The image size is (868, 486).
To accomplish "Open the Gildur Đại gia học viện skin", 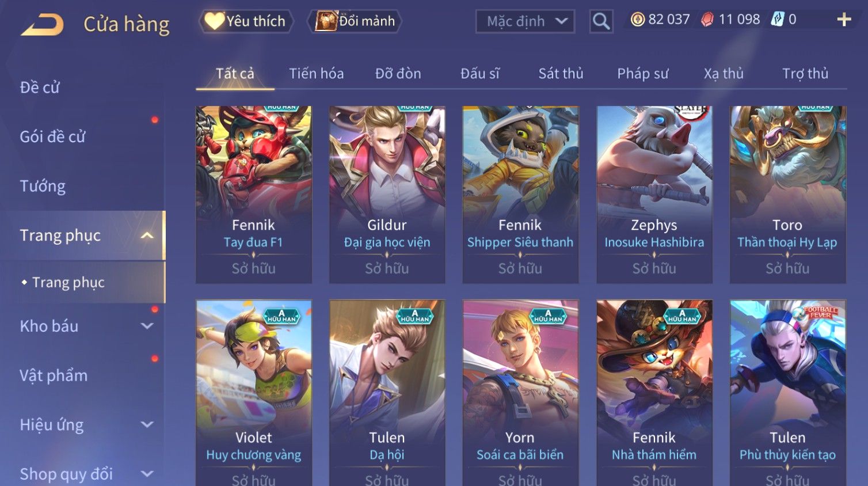I will (387, 195).
